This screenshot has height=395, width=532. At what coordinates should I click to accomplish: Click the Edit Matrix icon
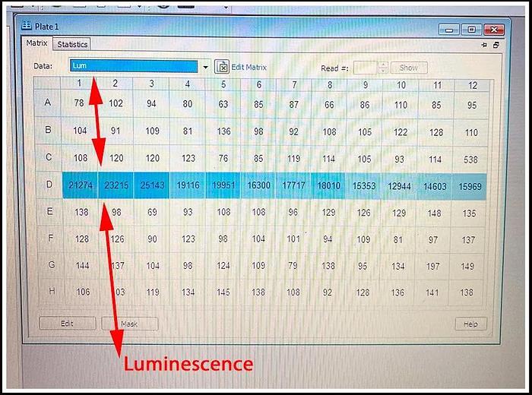coord(222,67)
